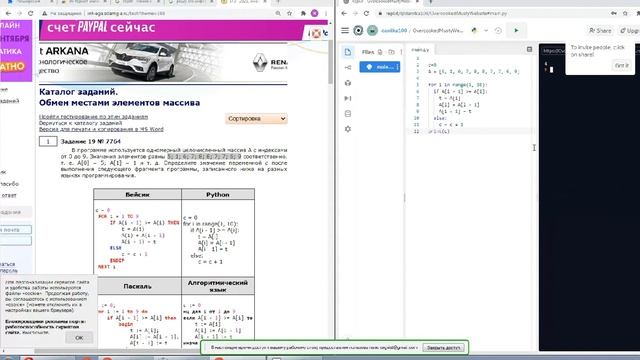The height and width of the screenshot is (360, 640).
Task: Open the test link under the catalog heading
Action: click(x=93, y=117)
